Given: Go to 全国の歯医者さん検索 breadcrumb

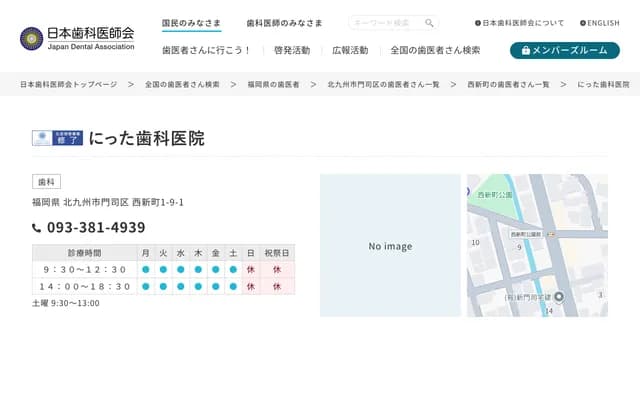Looking at the screenshot, I should point(182,84).
